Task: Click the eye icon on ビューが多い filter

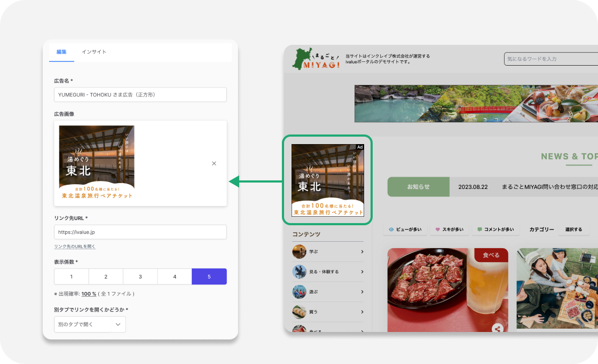Action: (x=390, y=230)
